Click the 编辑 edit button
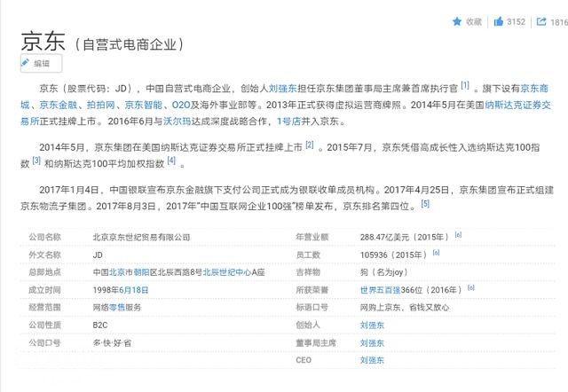 pyautogui.click(x=41, y=63)
